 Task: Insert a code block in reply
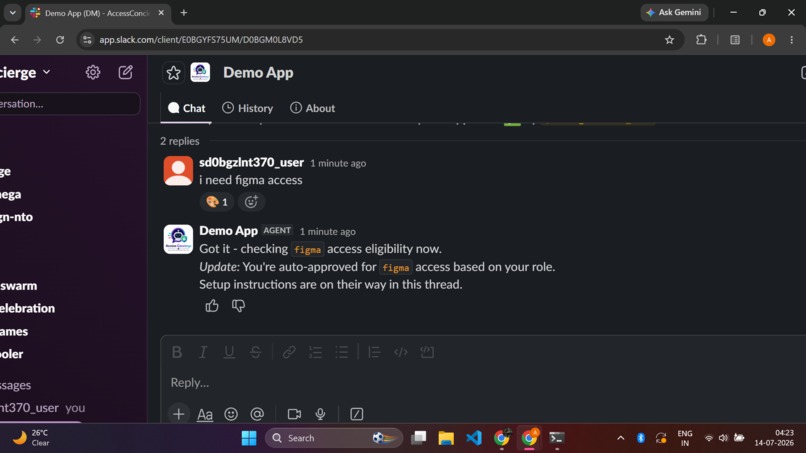(427, 352)
